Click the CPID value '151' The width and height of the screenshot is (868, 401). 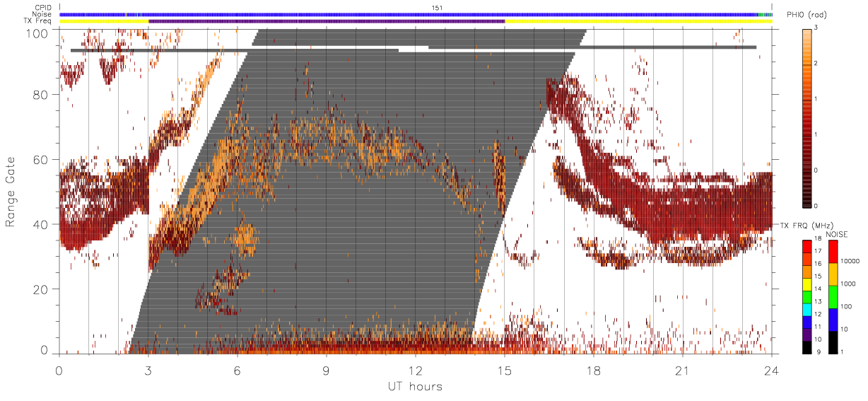tap(437, 8)
